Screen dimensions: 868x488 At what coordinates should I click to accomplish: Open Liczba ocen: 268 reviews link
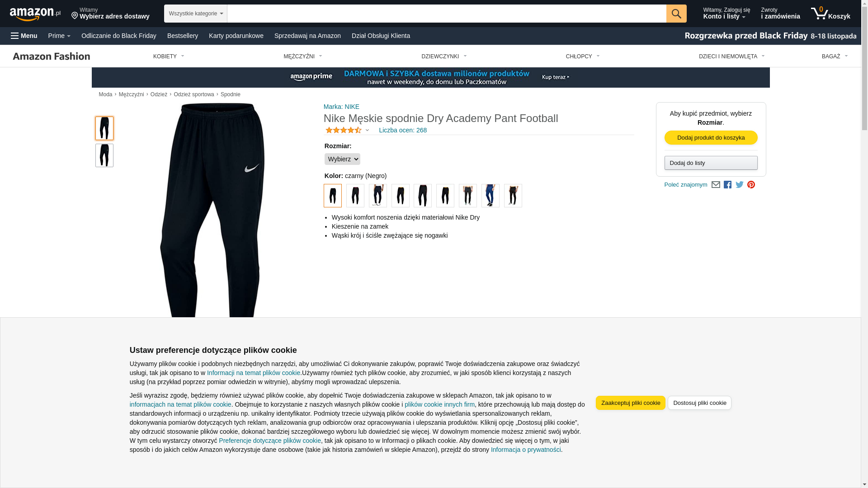403,130
